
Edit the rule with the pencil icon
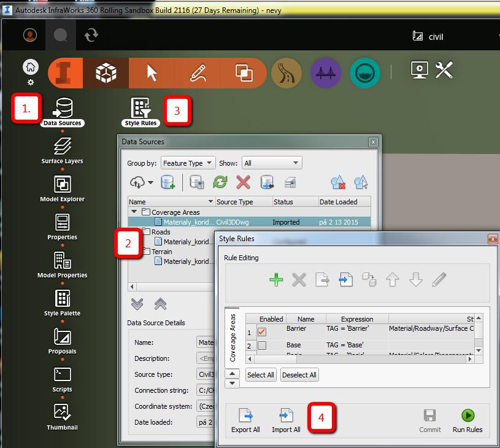click(439, 280)
